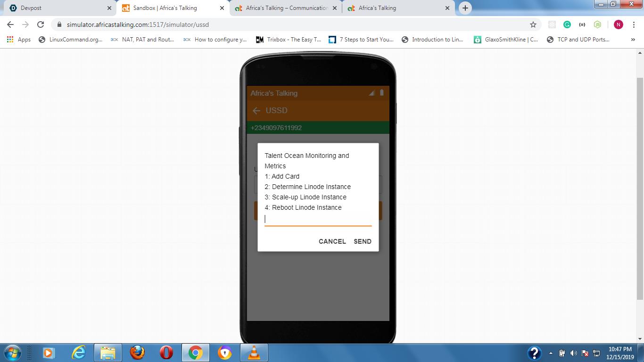The image size is (644, 362).
Task: Close the Sandbox tab
Action: pyautogui.click(x=222, y=8)
